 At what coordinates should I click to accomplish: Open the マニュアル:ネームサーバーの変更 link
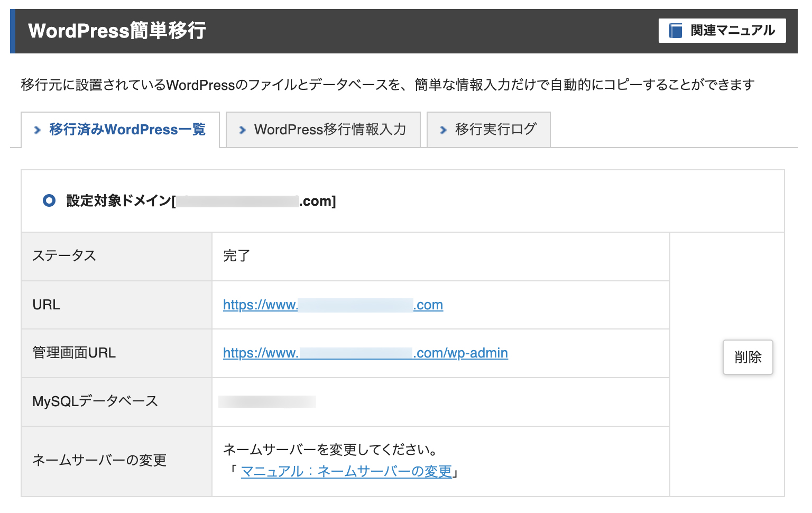click(346, 472)
